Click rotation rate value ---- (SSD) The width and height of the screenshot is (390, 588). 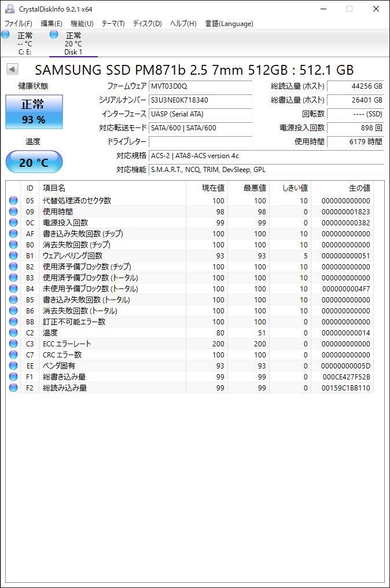point(355,114)
